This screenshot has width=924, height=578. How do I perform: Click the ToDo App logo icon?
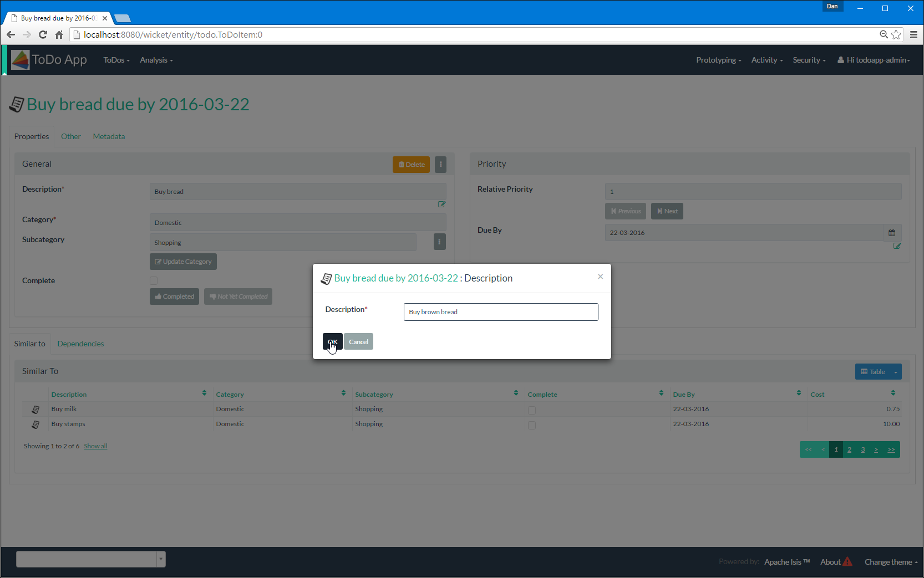point(21,60)
